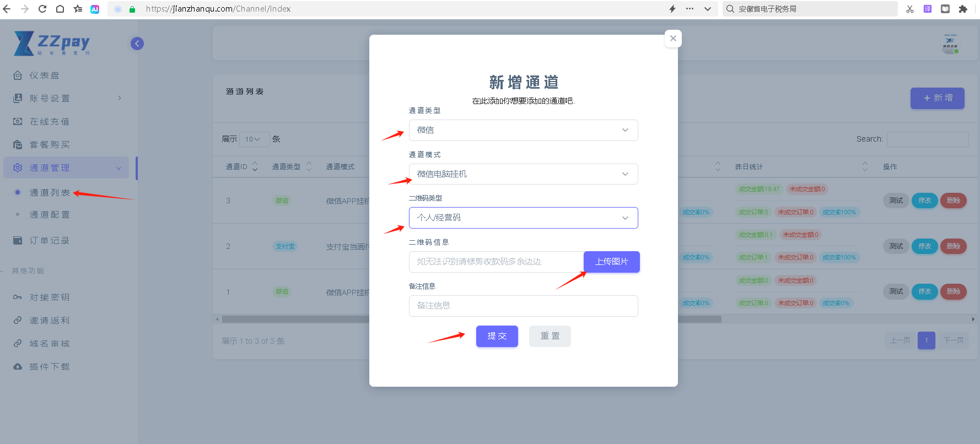Click 修改 button in channel 2 row
The image size is (980, 444).
click(925, 246)
